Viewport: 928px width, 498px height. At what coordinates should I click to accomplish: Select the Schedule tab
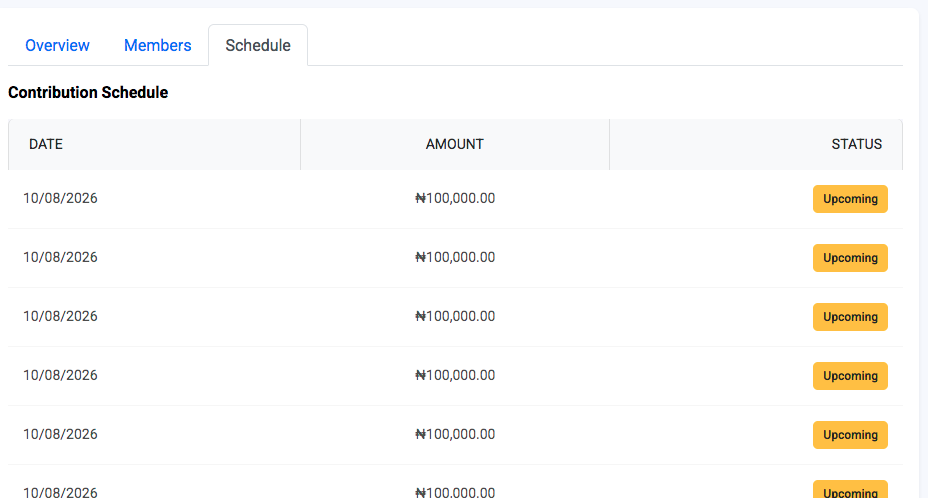click(x=258, y=46)
